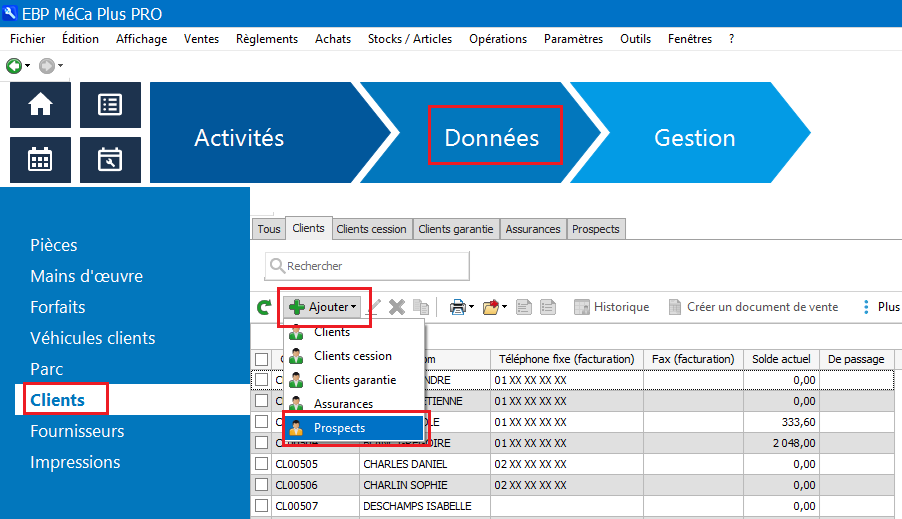Open the dropdown arrow next to the printer
902x519 pixels.
(x=473, y=308)
